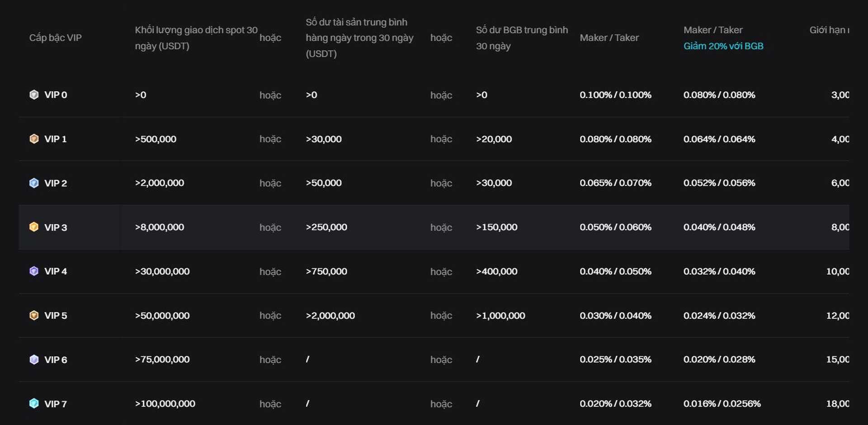Image resolution: width=868 pixels, height=425 pixels.
Task: Click the 'Số dư tài sản trung bình' header
Action: pyautogui.click(x=359, y=38)
